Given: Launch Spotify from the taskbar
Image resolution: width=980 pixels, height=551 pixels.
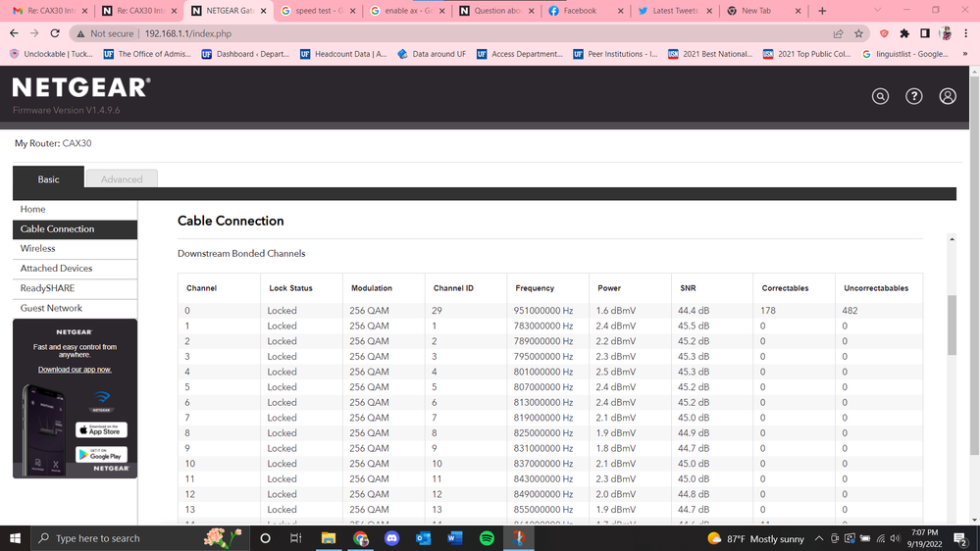Looking at the screenshot, I should click(487, 538).
